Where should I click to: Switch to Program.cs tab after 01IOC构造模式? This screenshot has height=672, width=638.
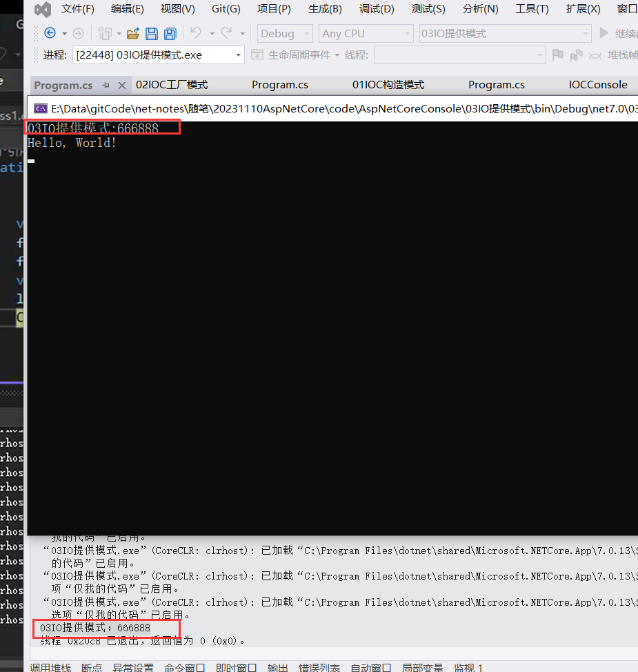(496, 85)
